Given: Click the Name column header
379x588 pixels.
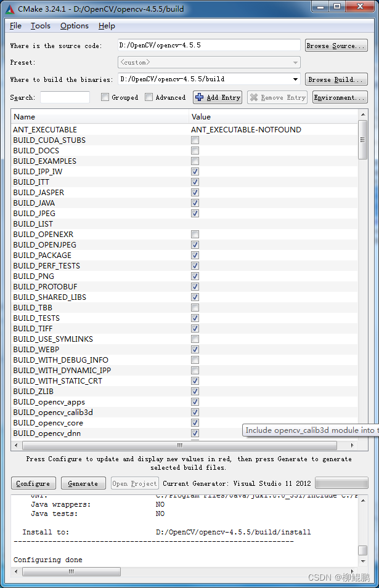Looking at the screenshot, I should click(100, 116).
